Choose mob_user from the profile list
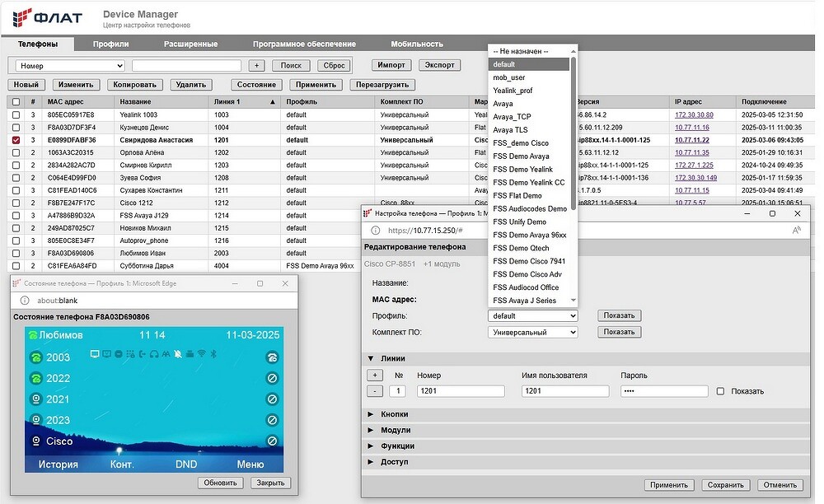 point(529,77)
